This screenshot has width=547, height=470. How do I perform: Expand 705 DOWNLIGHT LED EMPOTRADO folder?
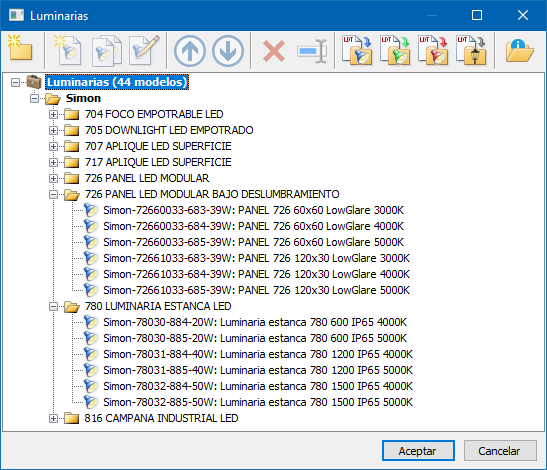click(x=53, y=130)
